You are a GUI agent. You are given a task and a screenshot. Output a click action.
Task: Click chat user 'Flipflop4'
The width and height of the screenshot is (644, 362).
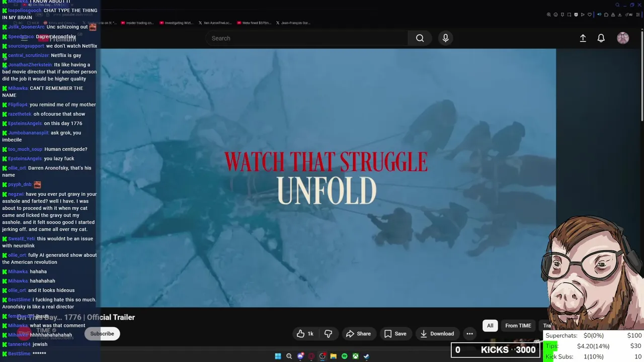(x=18, y=105)
